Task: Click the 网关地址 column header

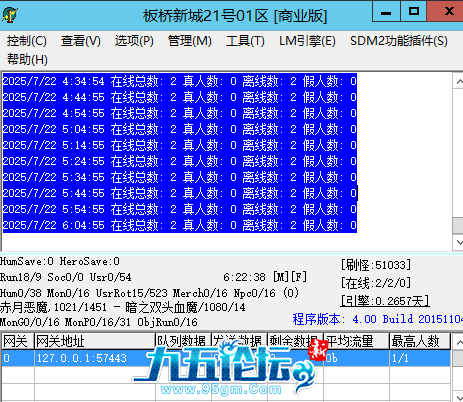Action: (x=95, y=341)
